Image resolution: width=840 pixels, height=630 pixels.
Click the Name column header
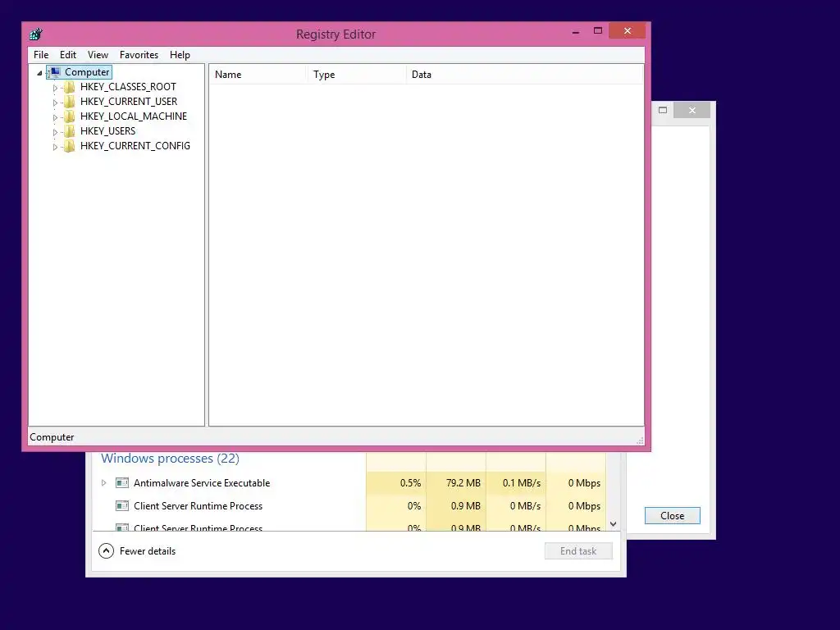coord(257,75)
